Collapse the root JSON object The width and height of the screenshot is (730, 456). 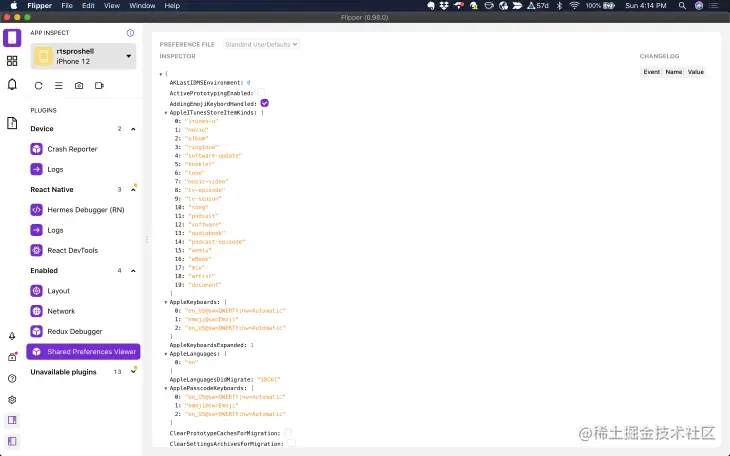tap(161, 74)
